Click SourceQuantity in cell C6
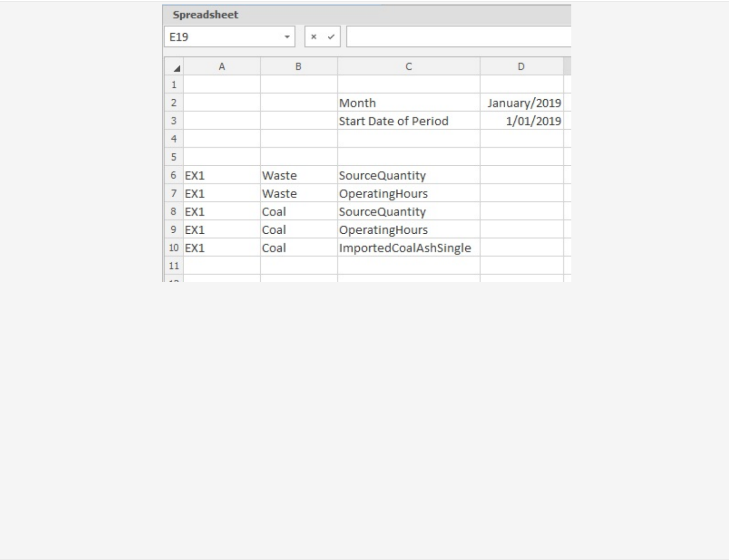Screen dimensions: 729x560 coord(409,175)
